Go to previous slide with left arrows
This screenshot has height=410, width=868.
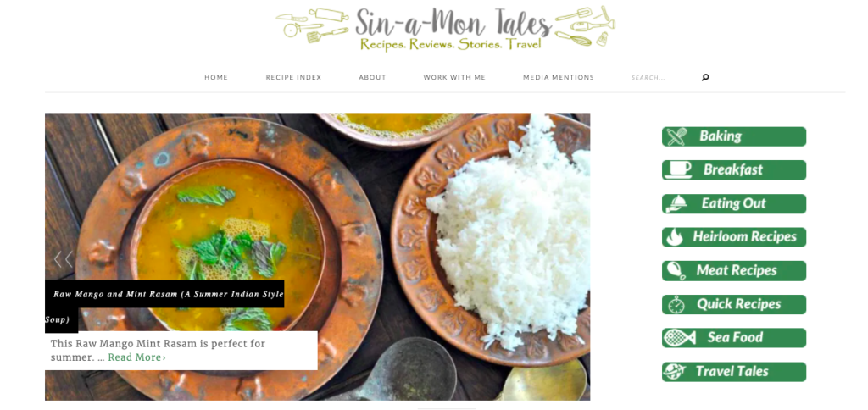(63, 259)
